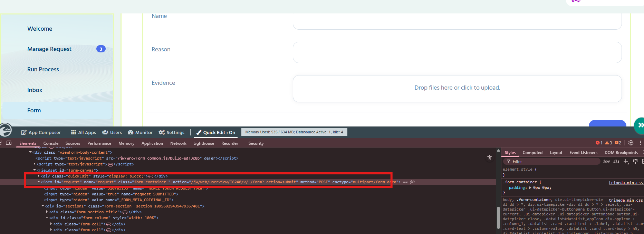Click the styles Filter input field

[552, 161]
